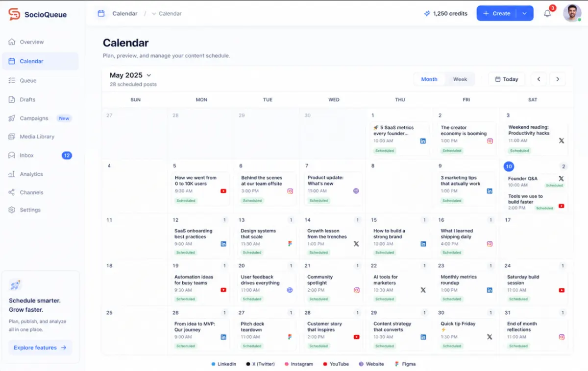Toggle YouTube legend filter
Image resolution: width=588 pixels, height=371 pixels.
coord(336,364)
